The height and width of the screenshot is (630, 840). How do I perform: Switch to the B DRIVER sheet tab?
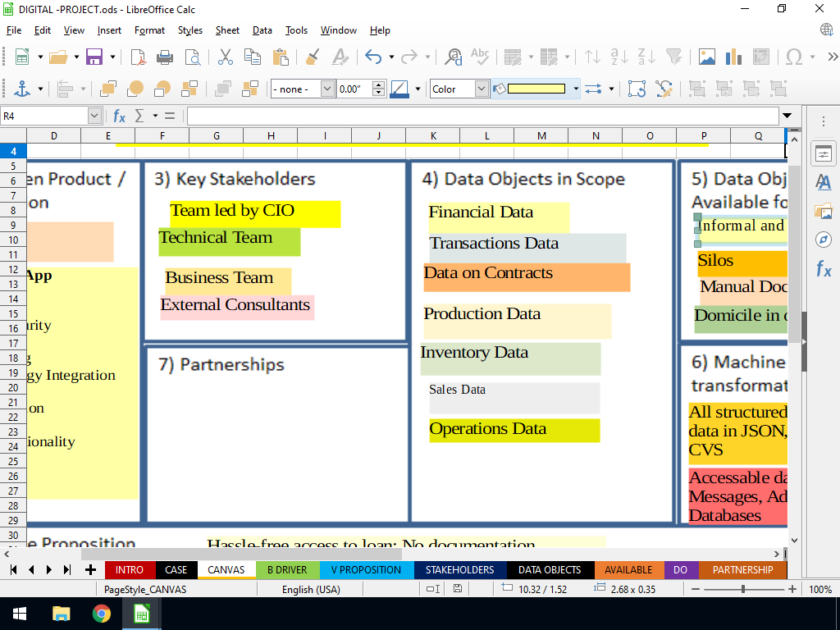287,570
